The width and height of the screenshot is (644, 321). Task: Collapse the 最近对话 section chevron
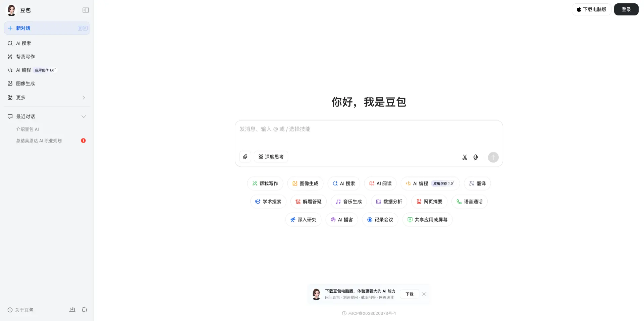point(84,116)
